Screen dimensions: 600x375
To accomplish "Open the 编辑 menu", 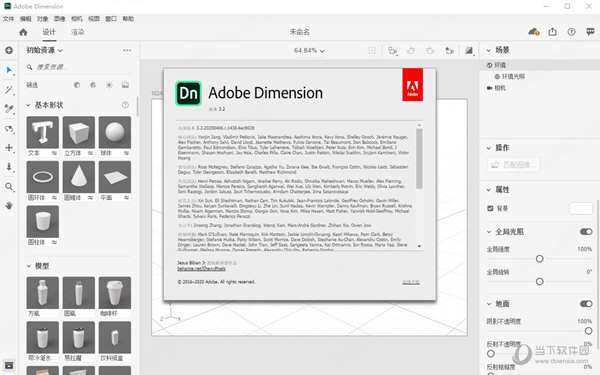I will click(26, 19).
